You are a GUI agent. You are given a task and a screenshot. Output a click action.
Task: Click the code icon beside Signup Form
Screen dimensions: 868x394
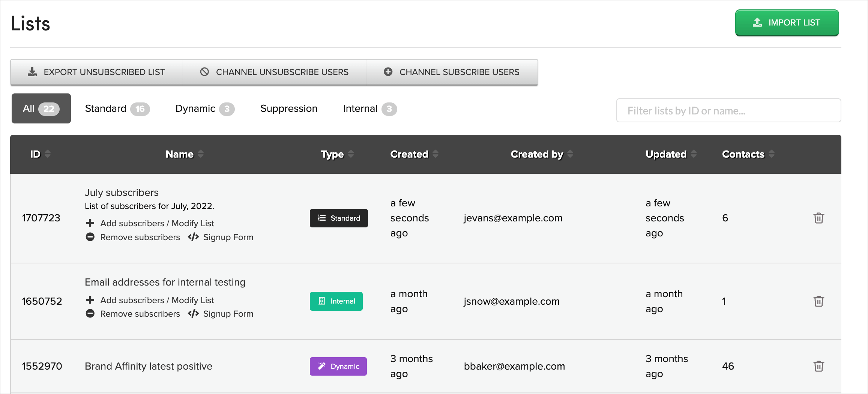(x=193, y=237)
